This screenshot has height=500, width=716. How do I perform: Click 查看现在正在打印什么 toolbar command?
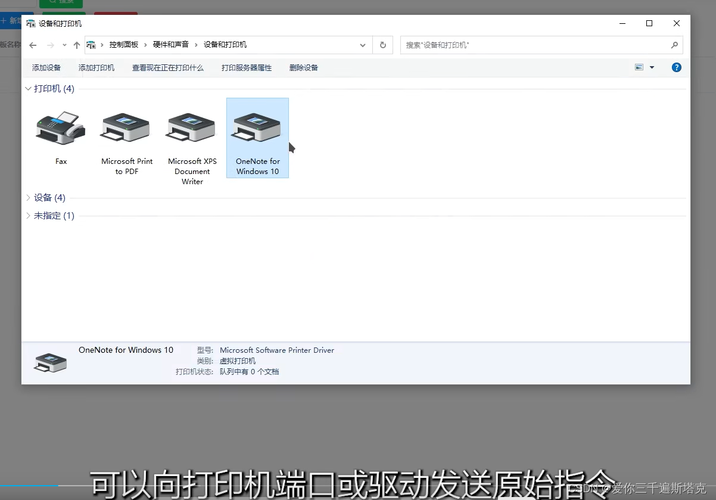pos(168,68)
